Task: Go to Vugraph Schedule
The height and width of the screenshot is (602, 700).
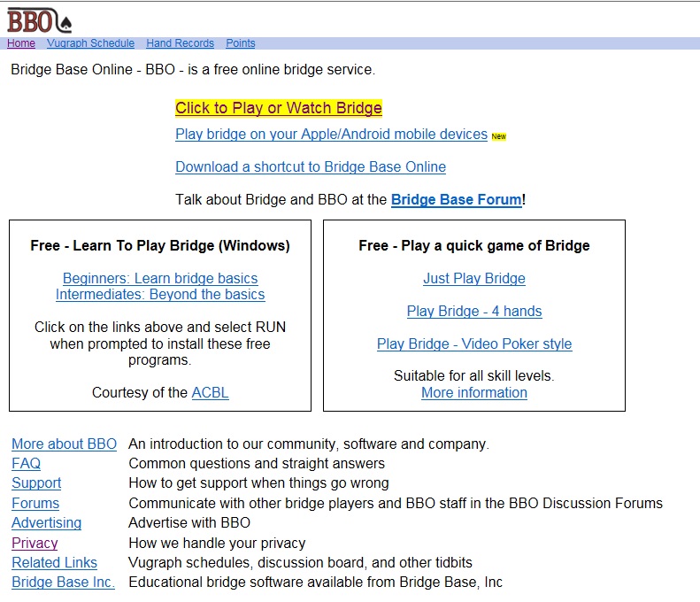Action: [90, 43]
